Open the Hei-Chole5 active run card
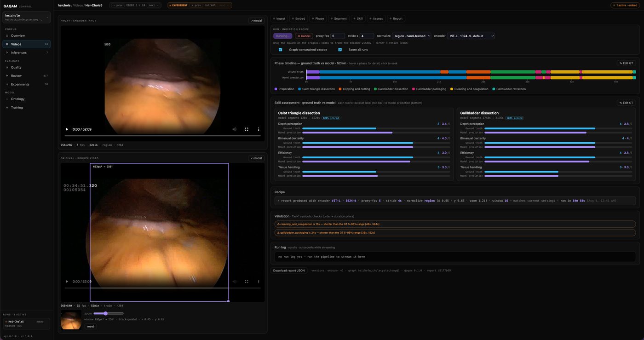 [x=27, y=323]
